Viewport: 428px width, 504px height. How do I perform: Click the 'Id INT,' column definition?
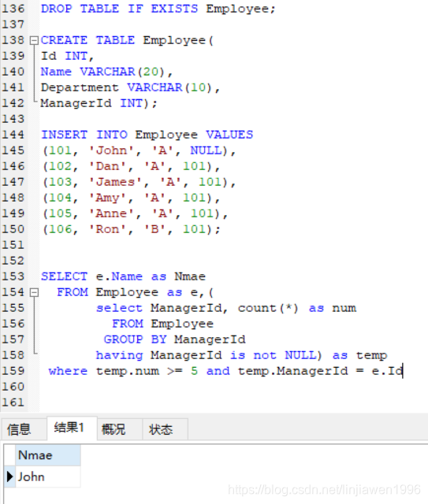tap(67, 56)
